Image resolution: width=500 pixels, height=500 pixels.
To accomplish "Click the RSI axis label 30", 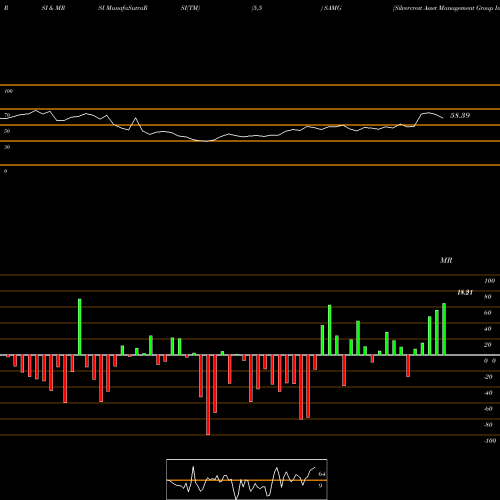I will [x=7, y=147].
